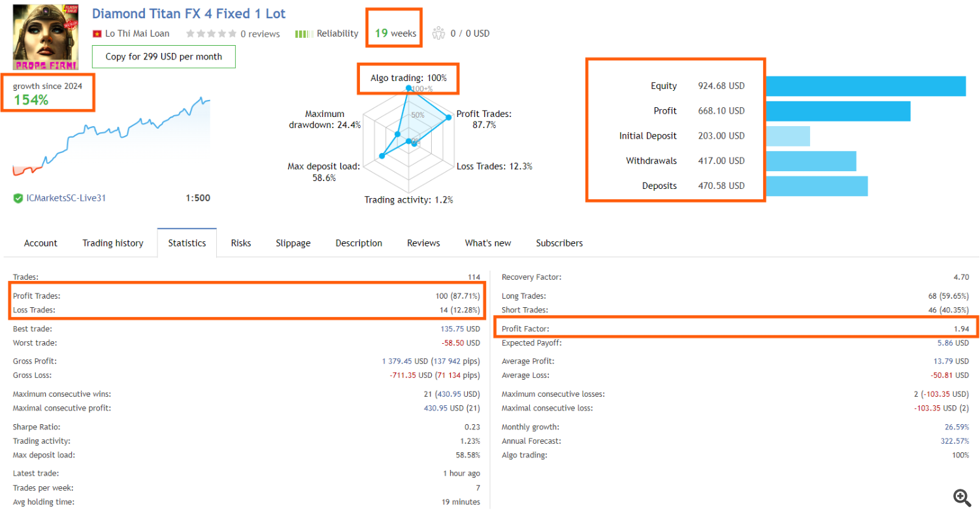Click the Reliability label
Image resolution: width=980 pixels, height=515 pixels.
click(x=338, y=33)
